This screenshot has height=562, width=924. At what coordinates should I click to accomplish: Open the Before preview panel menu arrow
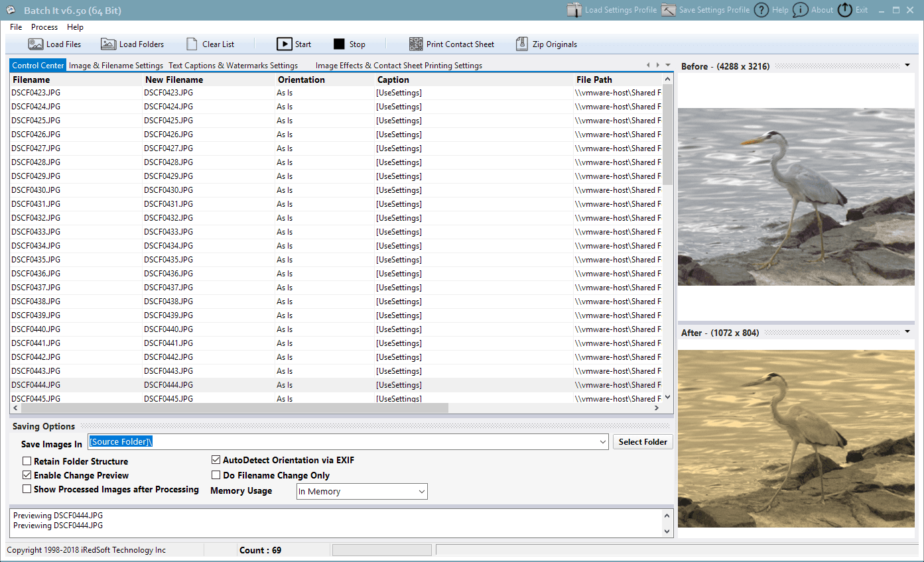pyautogui.click(x=907, y=66)
